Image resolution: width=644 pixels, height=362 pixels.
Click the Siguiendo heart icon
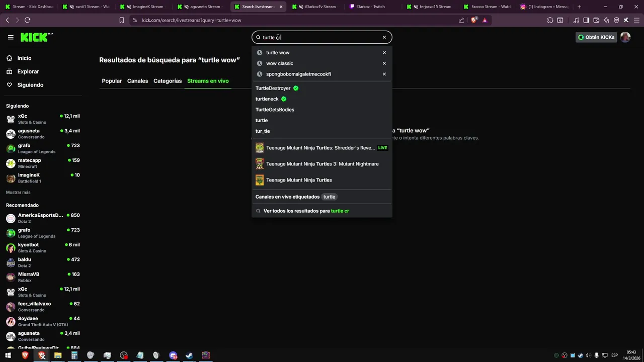coord(10,85)
